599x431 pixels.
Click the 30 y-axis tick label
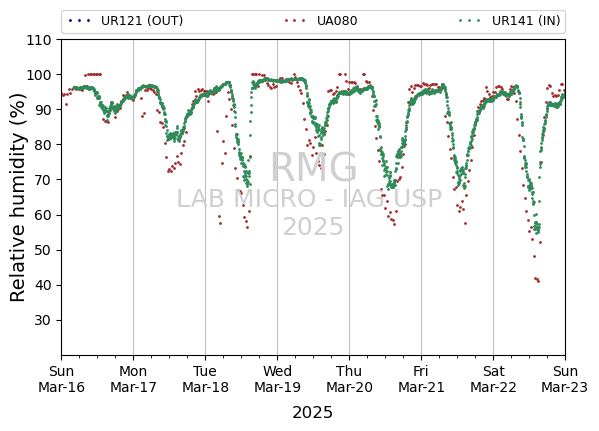(x=42, y=321)
